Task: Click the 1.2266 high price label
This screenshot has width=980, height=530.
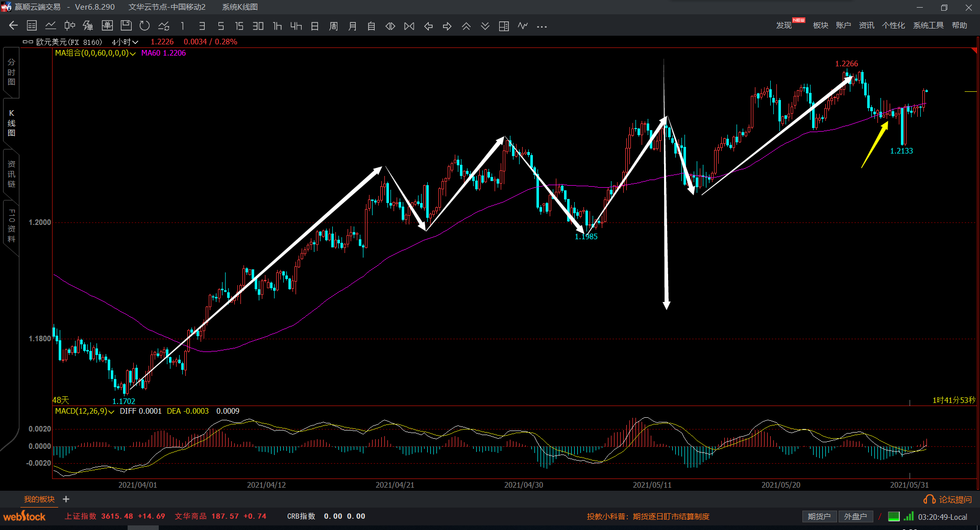Action: coord(846,64)
